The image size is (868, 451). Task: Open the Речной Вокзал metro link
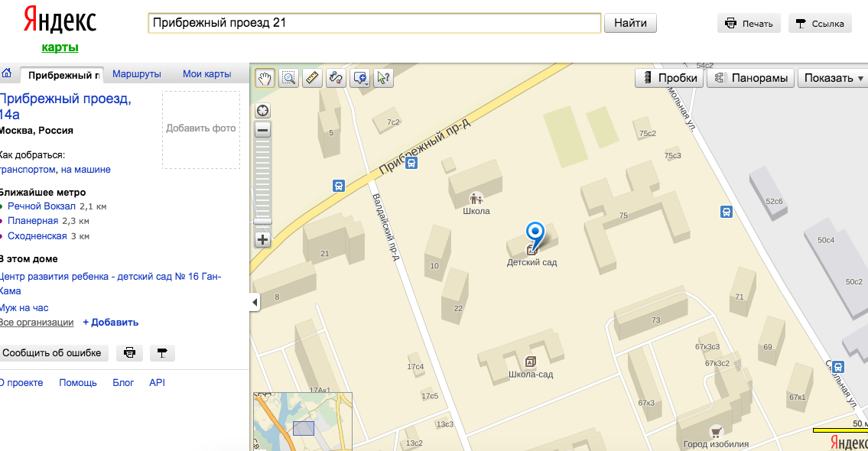pos(41,206)
